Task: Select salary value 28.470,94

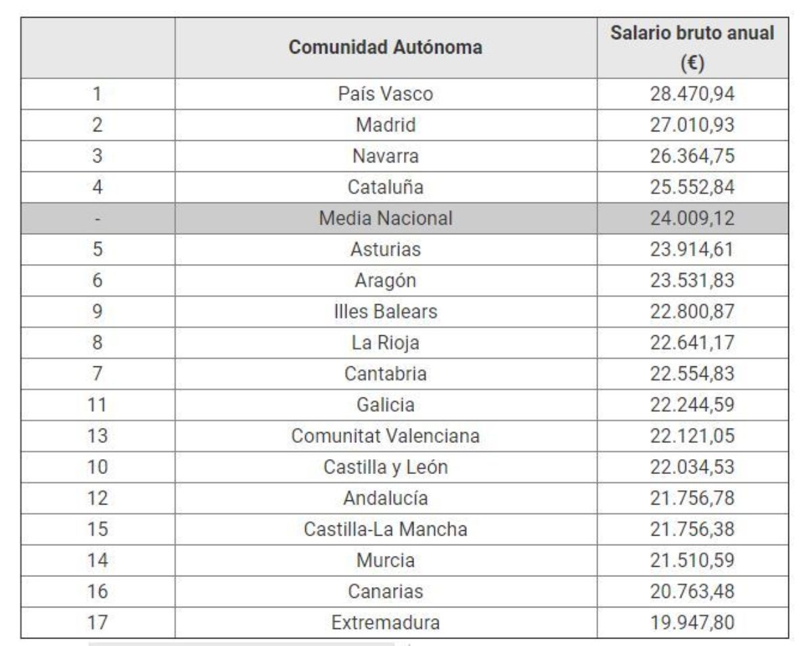Action: pos(692,94)
